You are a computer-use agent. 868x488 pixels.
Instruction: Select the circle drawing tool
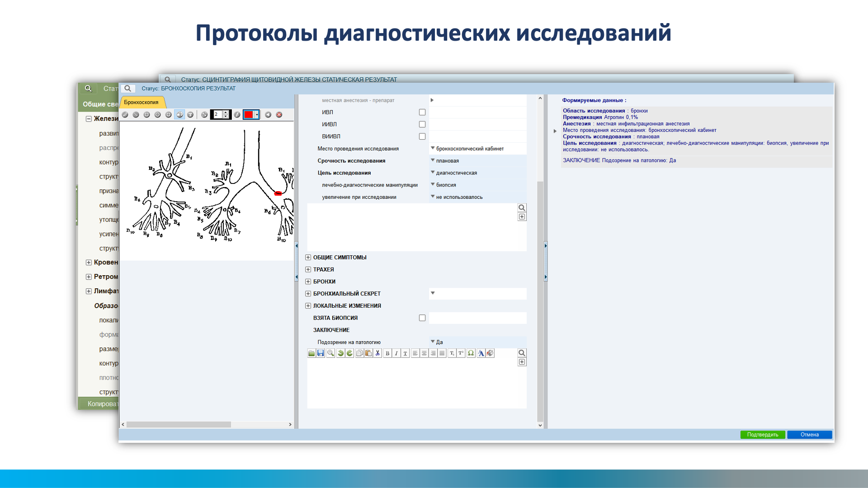click(x=158, y=115)
